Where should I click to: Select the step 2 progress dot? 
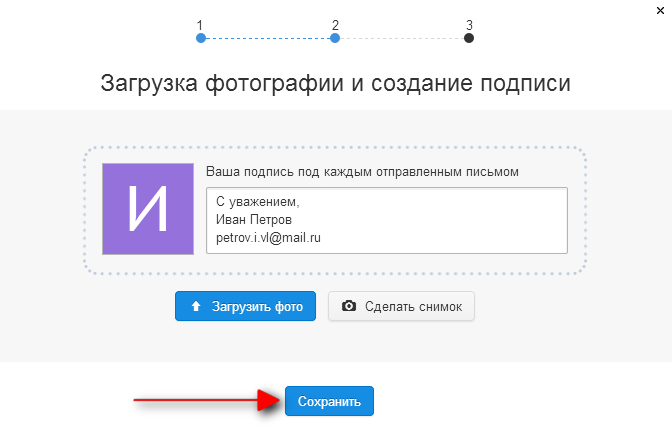(x=335, y=38)
